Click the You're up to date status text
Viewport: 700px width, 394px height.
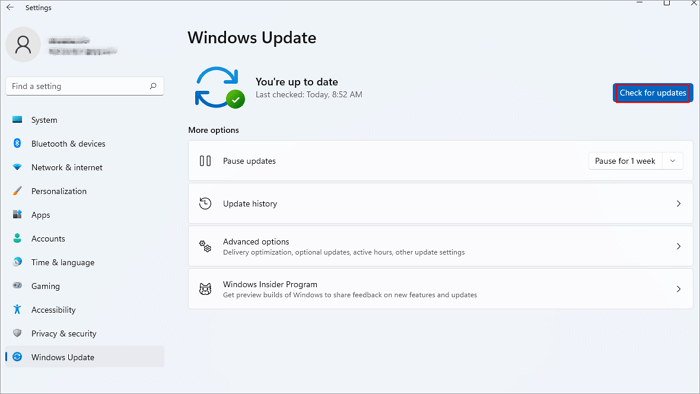[296, 82]
